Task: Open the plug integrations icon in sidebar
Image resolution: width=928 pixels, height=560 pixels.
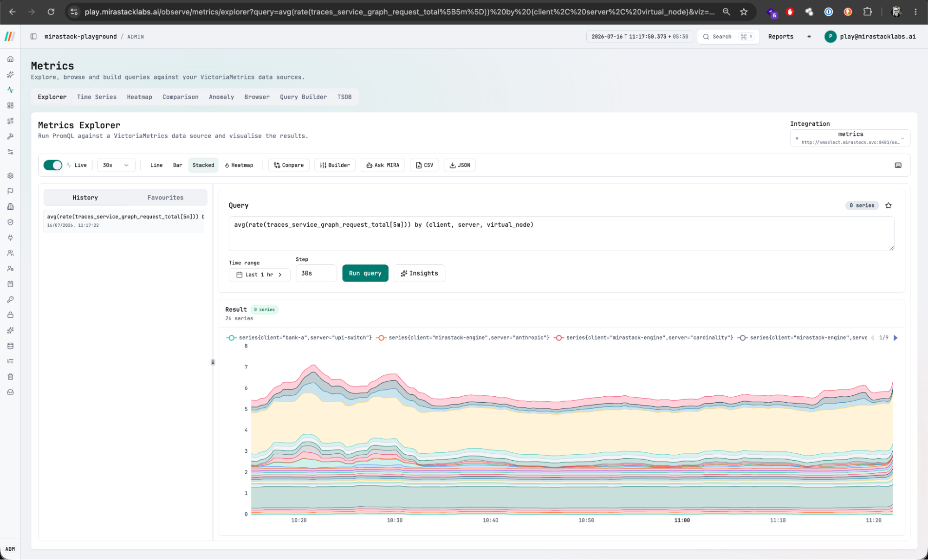Action: 10,238
